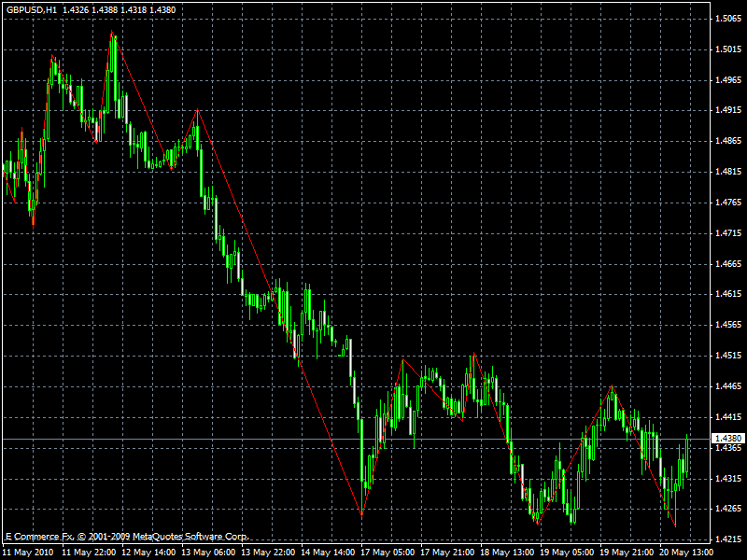Click the 1.4765 price axis label
The height and width of the screenshot is (560, 747).
click(x=726, y=203)
